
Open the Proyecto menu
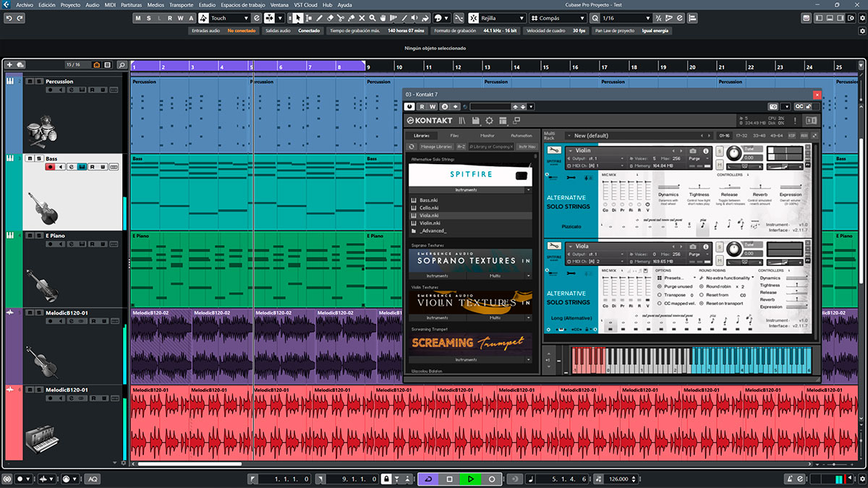[x=70, y=4]
